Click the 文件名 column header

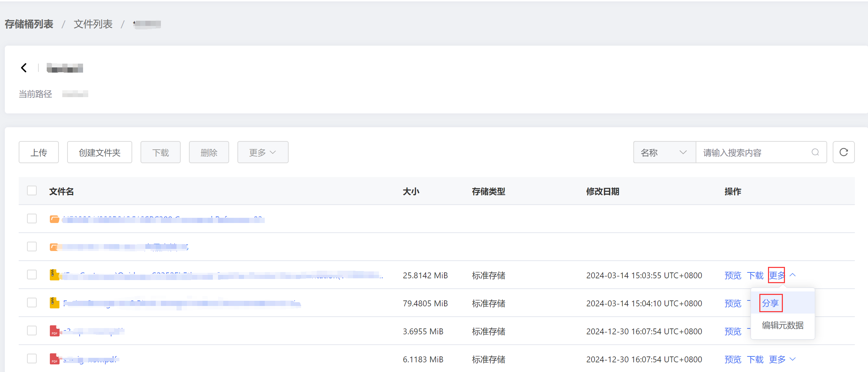pos(61,192)
